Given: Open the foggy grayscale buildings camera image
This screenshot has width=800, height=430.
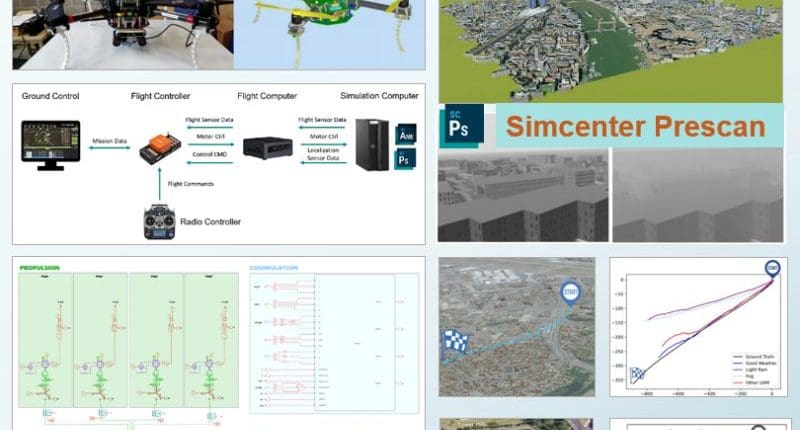Looking at the screenshot, I should click(698, 195).
